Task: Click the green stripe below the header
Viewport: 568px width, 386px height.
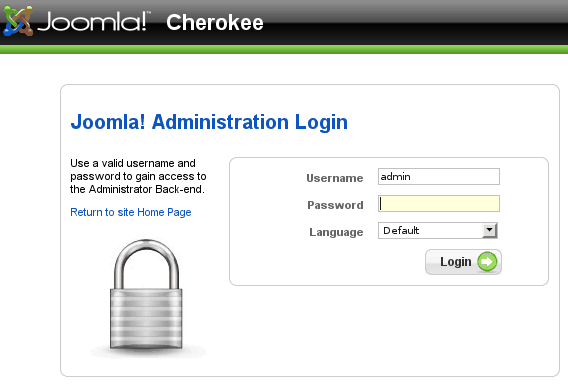Action: click(x=284, y=50)
